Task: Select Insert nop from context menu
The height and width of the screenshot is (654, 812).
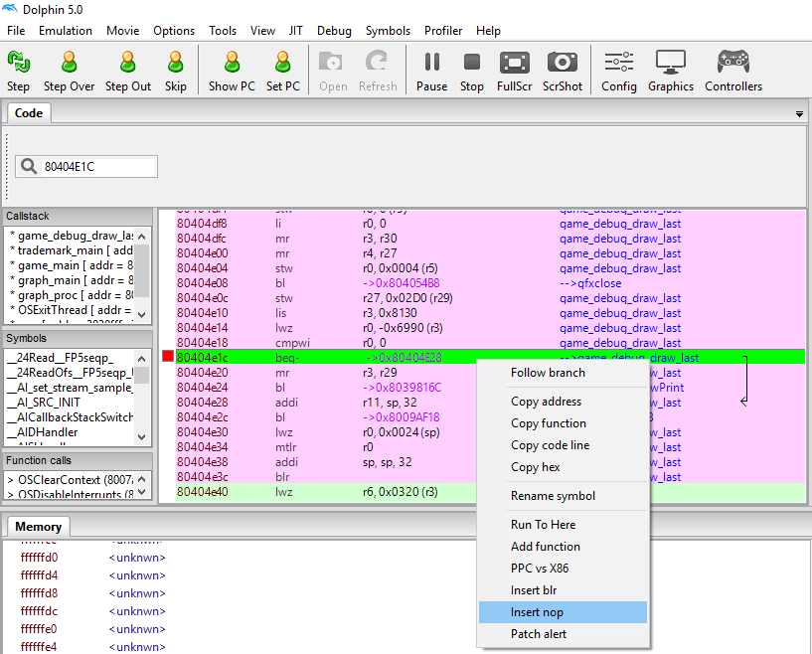Action: click(537, 612)
